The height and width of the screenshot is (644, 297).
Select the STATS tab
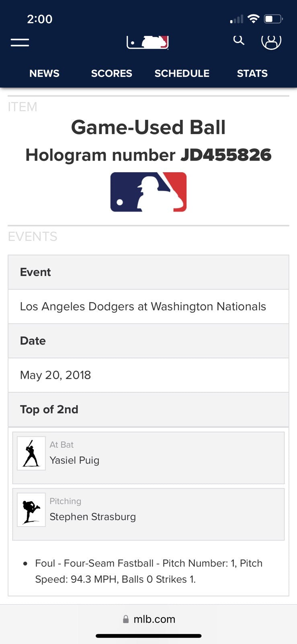pos(252,73)
